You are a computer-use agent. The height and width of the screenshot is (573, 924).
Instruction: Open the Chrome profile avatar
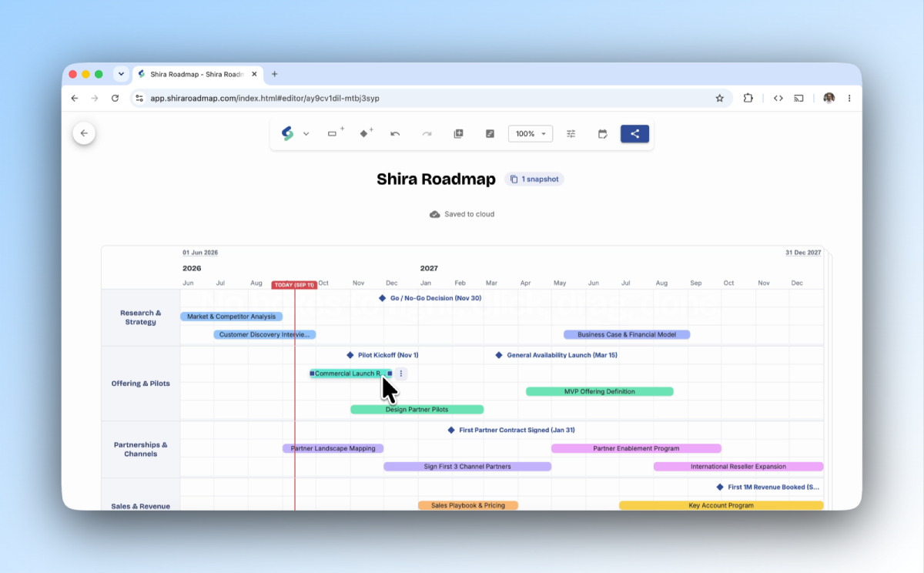coord(829,98)
